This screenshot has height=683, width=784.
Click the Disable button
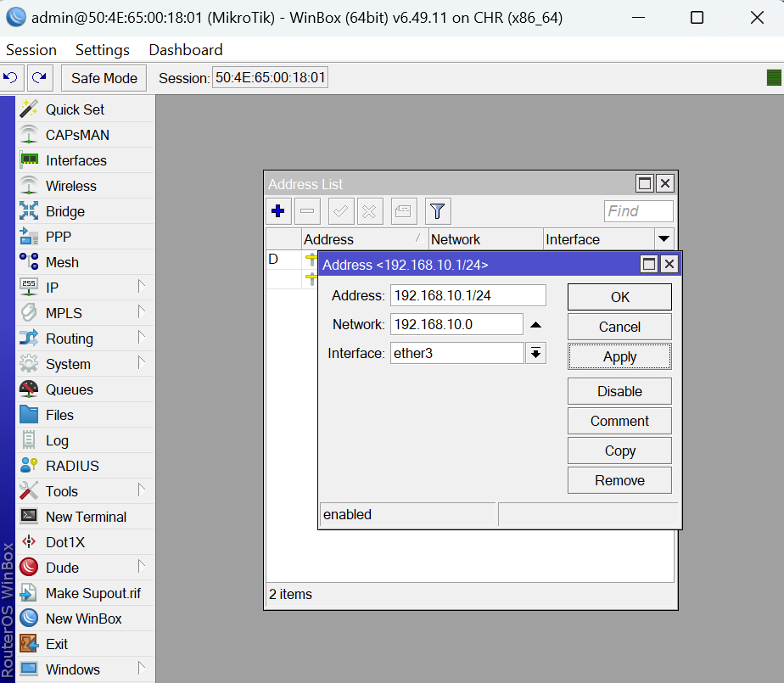[x=619, y=391]
